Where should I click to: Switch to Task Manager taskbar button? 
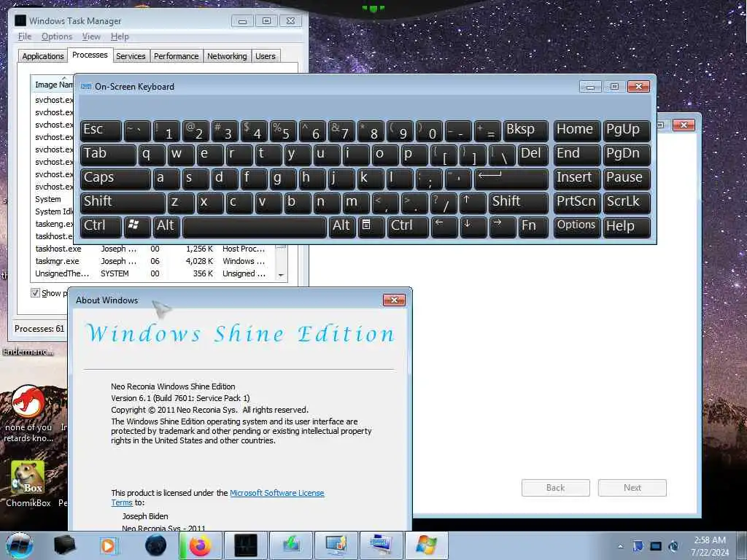[x=246, y=545]
